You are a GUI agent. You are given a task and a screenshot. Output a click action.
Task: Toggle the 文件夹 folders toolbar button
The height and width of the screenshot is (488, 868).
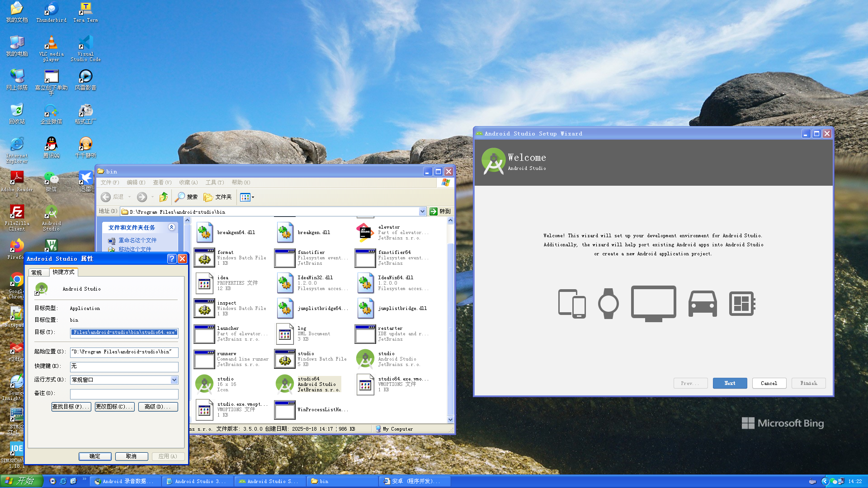pos(217,197)
